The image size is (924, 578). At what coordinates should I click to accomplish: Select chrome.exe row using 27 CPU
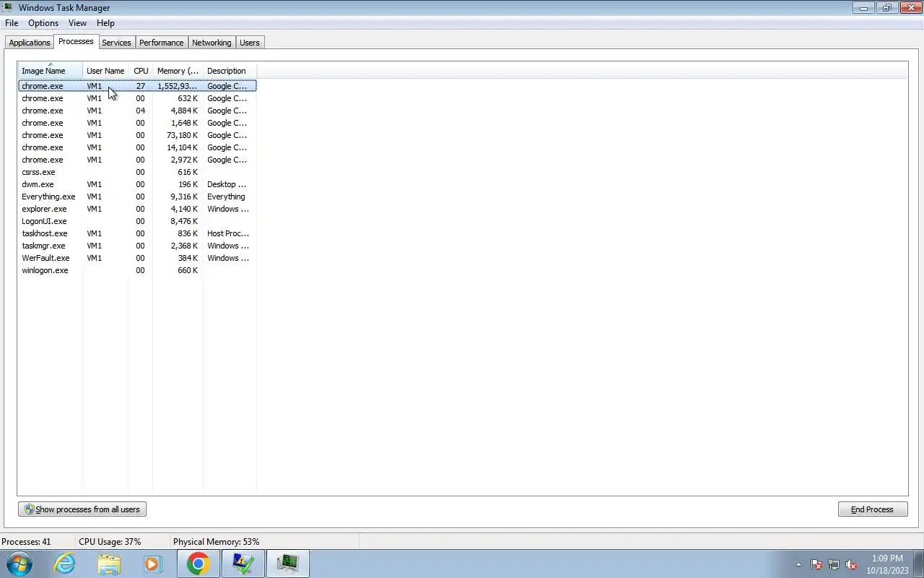(137, 86)
